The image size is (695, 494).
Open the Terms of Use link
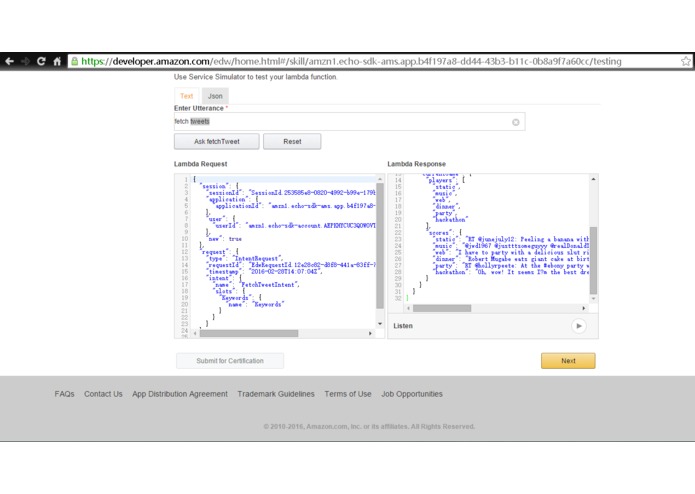(348, 394)
